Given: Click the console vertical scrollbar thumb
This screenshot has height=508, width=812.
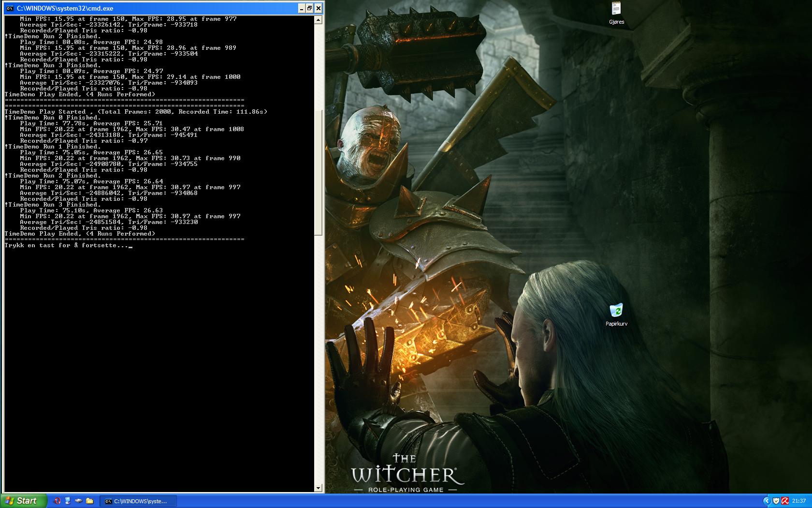Looking at the screenshot, I should click(318, 173).
